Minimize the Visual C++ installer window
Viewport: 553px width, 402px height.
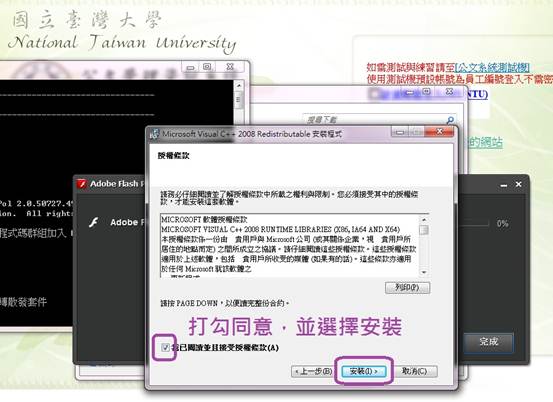400,132
